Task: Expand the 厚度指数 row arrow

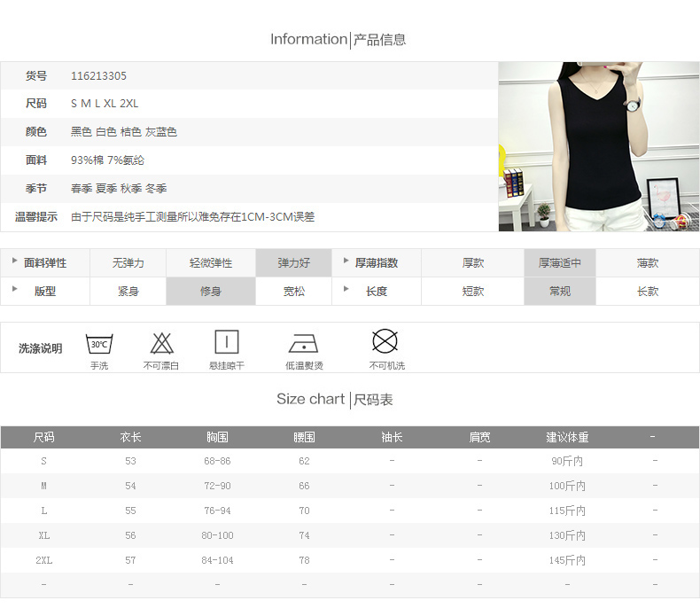Action: (x=346, y=262)
